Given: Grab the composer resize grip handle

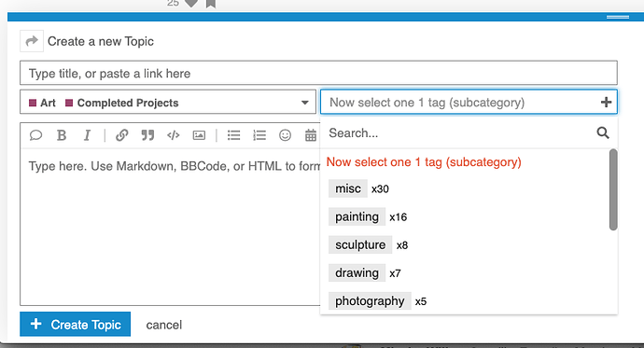Looking at the screenshot, I should [x=618, y=17].
